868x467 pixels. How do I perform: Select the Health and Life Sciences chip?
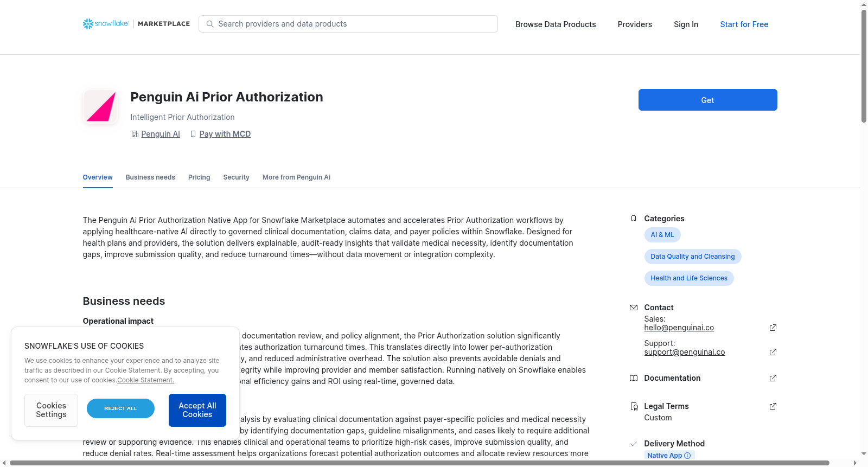pyautogui.click(x=689, y=278)
